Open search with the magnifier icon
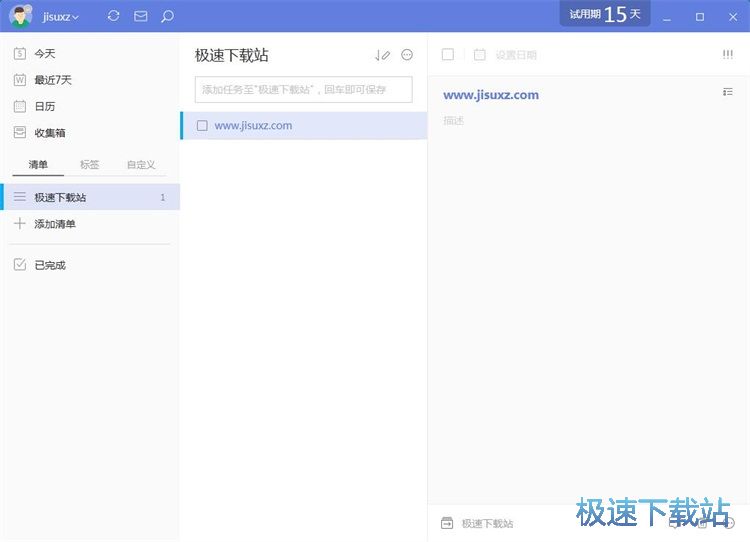This screenshot has width=750, height=542. point(167,17)
